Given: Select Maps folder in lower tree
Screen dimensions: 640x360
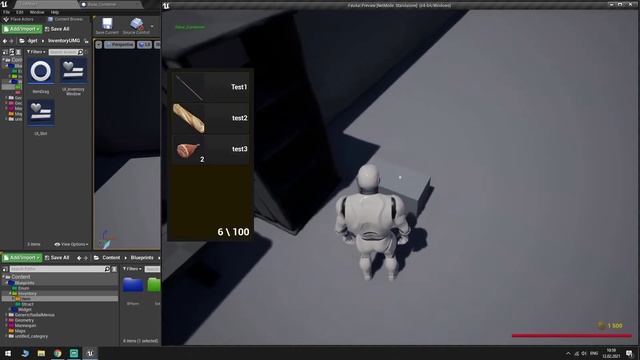Looking at the screenshot, I should pos(17,331).
